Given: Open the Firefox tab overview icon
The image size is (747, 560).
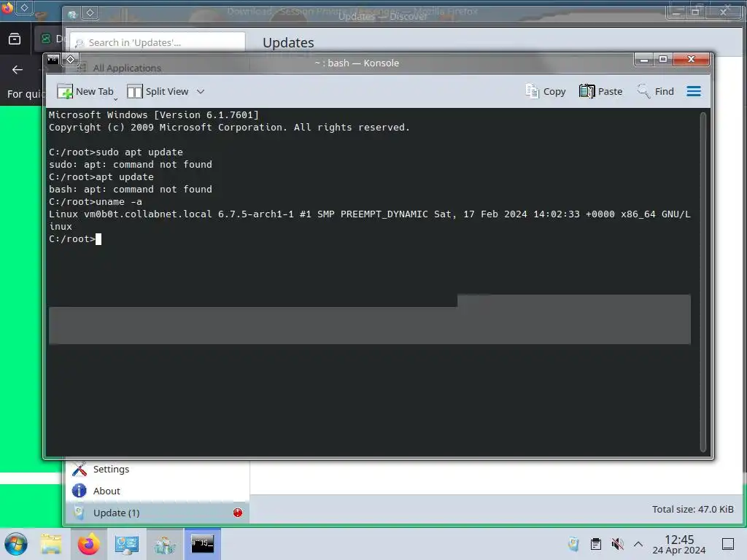Looking at the screenshot, I should [x=15, y=39].
